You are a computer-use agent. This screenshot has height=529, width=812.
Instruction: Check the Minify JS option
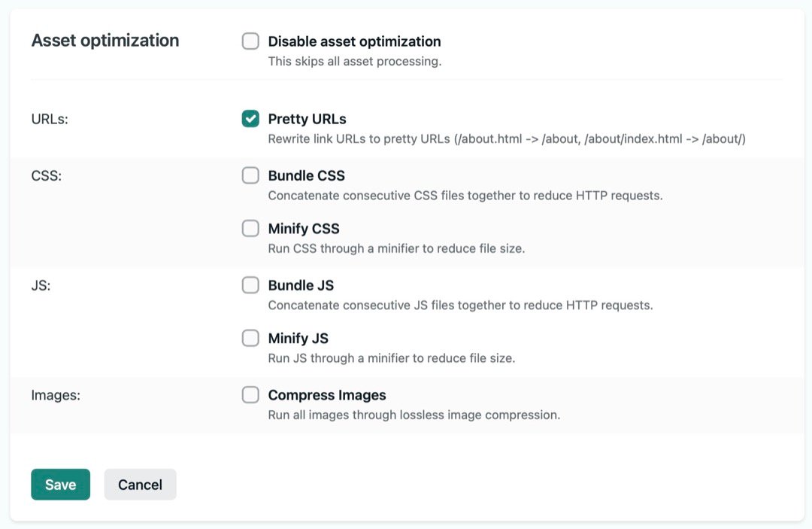[250, 338]
